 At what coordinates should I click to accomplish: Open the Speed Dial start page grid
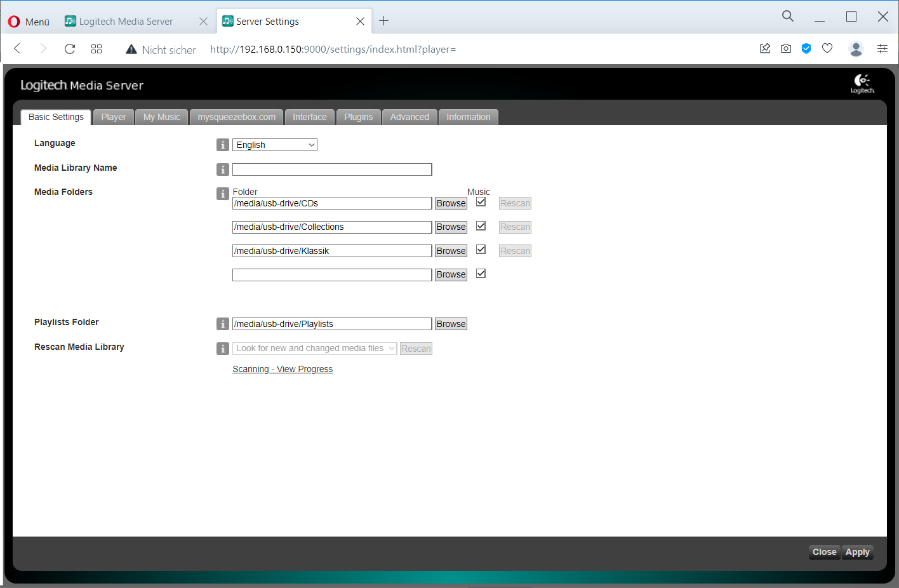click(97, 49)
